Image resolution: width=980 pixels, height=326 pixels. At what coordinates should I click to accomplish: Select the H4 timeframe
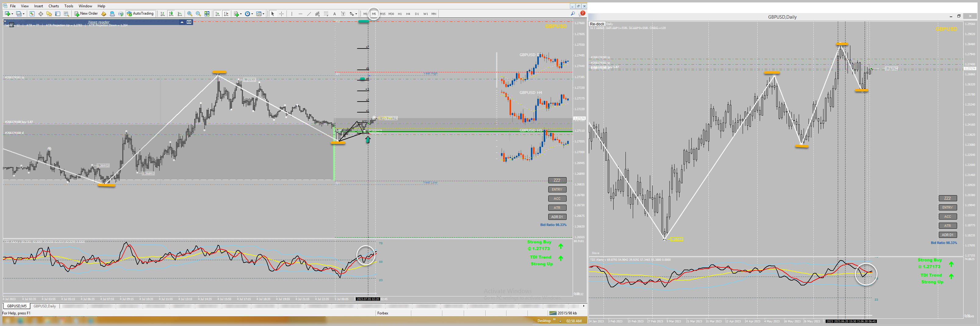tap(408, 14)
